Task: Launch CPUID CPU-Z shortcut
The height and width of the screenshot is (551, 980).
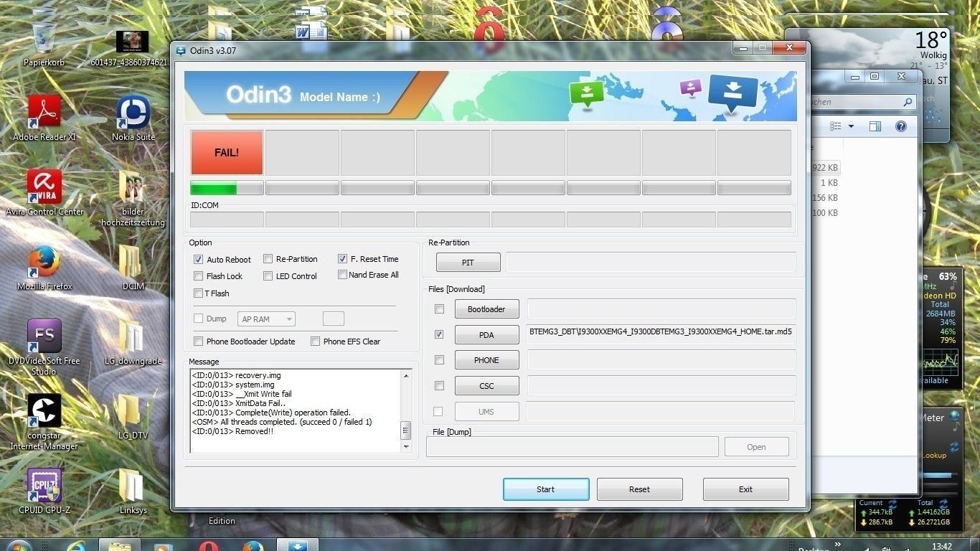Action: click(x=44, y=491)
